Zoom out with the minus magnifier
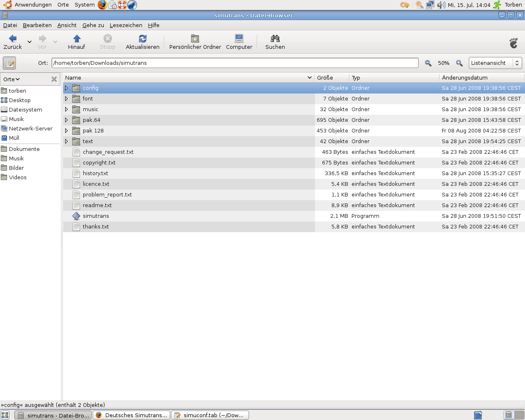The width and height of the screenshot is (525, 420). click(x=428, y=63)
